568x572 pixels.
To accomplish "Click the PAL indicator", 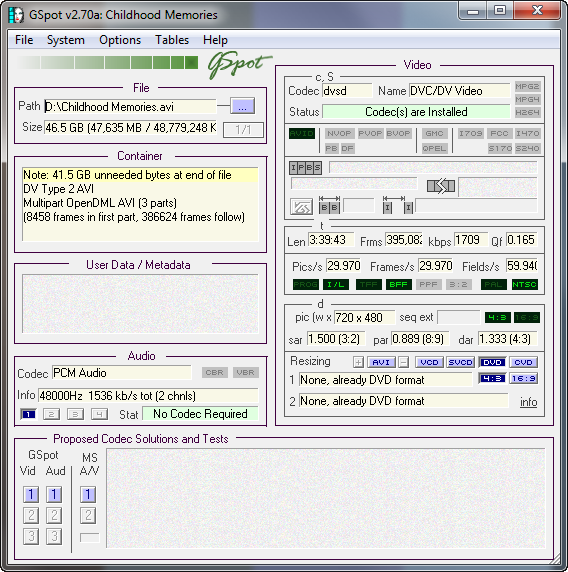I will (x=494, y=284).
